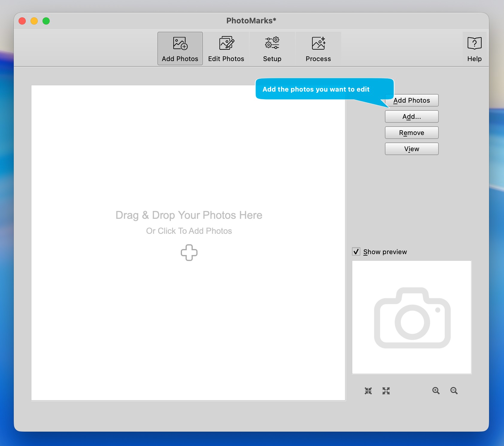This screenshot has height=446, width=504.
Task: Zoom in with the magnifier plus icon
Action: (436, 391)
